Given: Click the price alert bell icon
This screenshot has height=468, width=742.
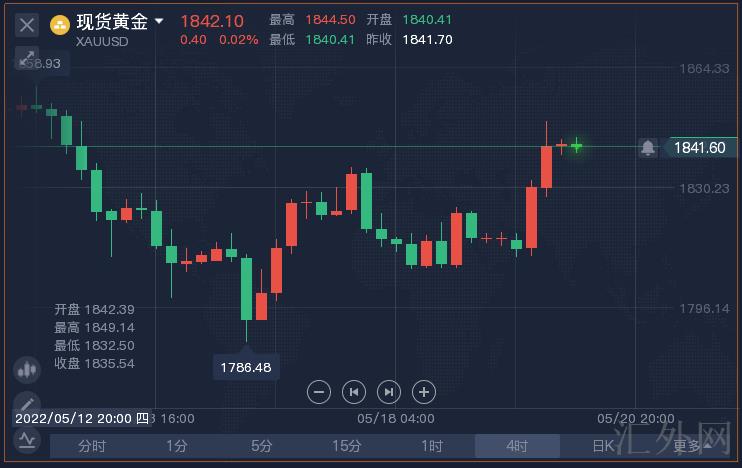Looking at the screenshot, I should point(648,148).
